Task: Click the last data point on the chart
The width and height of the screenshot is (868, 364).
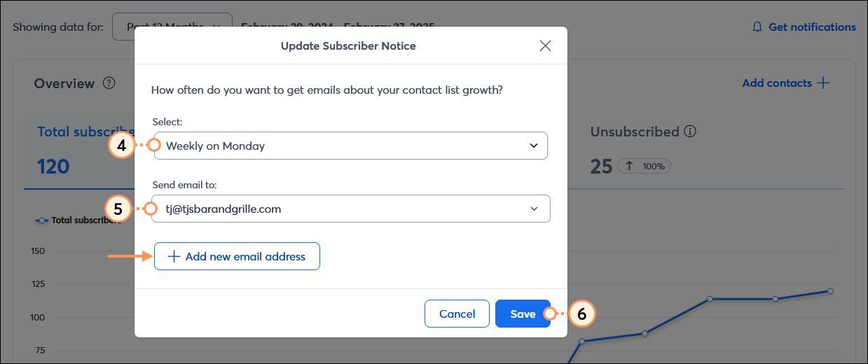Action: pos(830,290)
